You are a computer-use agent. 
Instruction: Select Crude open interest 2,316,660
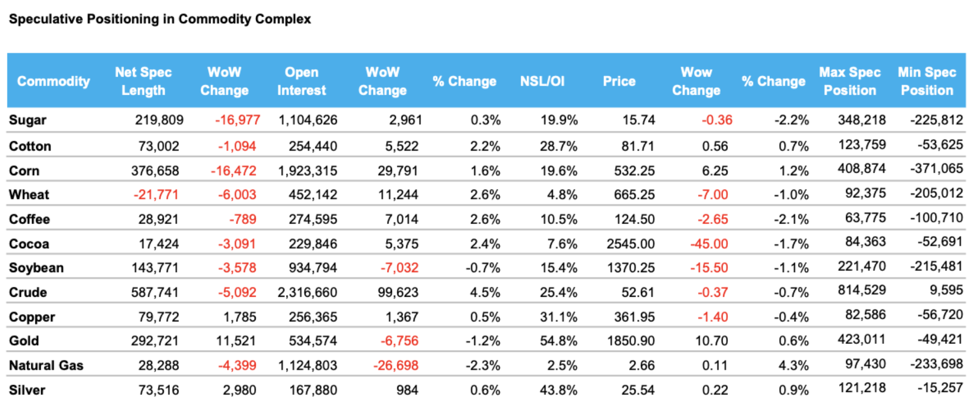[x=308, y=292]
